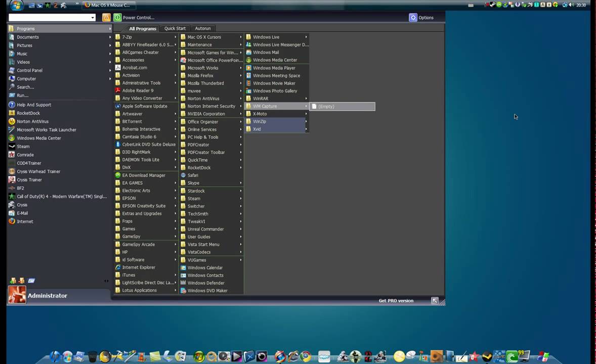Click the Skype icon in the dock
Screen dimensions: 596x364
tap(324, 356)
